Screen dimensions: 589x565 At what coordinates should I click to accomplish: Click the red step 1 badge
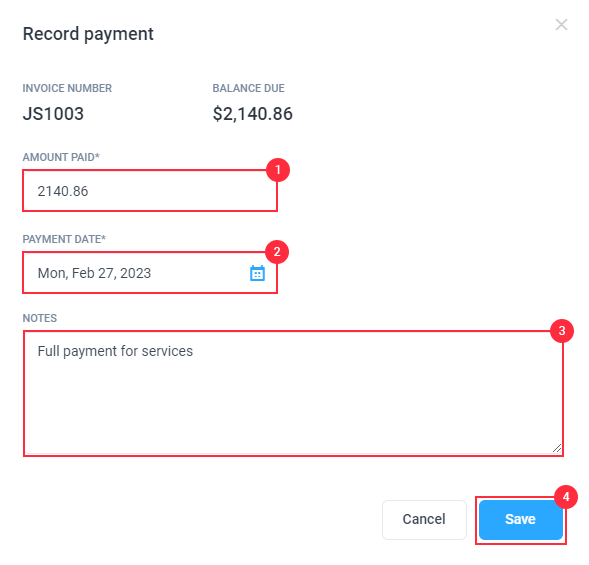[x=278, y=170]
